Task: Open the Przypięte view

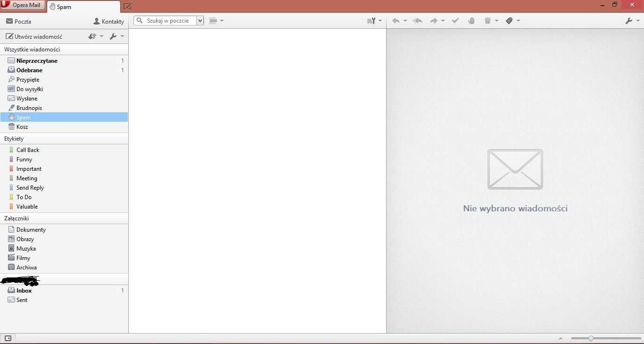Action: (x=64, y=79)
